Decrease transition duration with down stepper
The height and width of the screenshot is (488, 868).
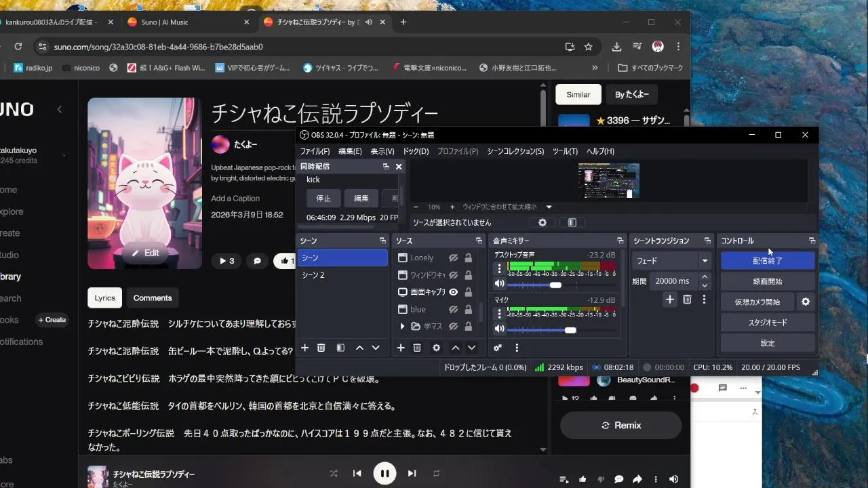[x=705, y=285]
